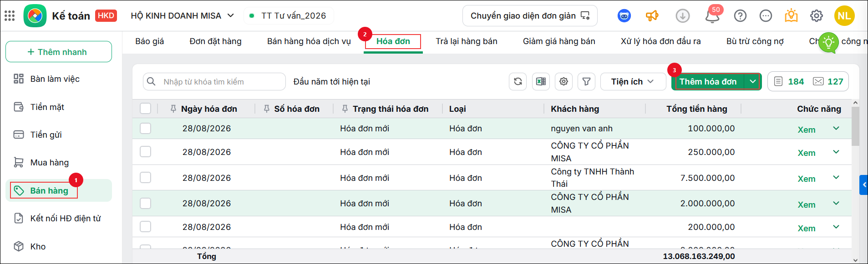The height and width of the screenshot is (264, 868).
Task: Open the table settings gear icon
Action: 563,82
